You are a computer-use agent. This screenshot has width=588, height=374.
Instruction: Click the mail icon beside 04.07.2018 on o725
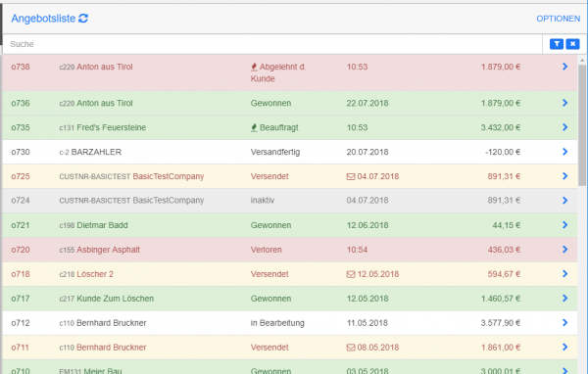351,176
